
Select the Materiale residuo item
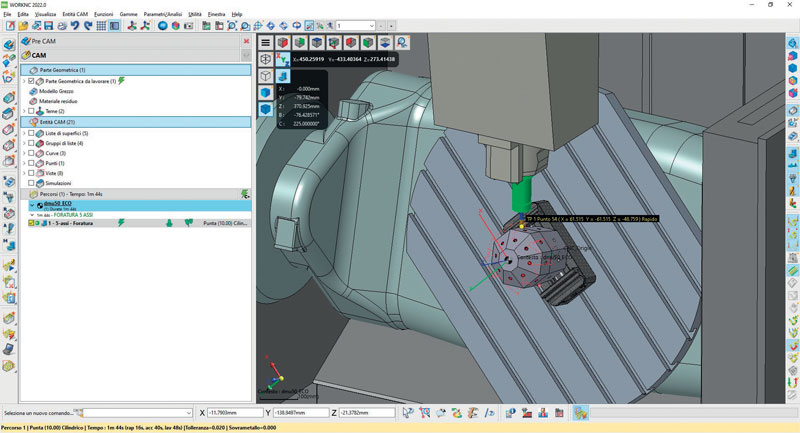[x=58, y=101]
